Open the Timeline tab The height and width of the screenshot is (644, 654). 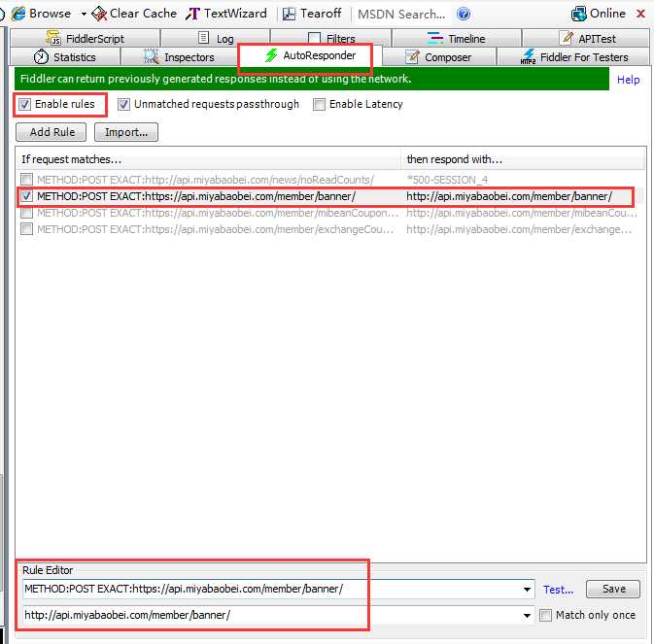(x=457, y=38)
